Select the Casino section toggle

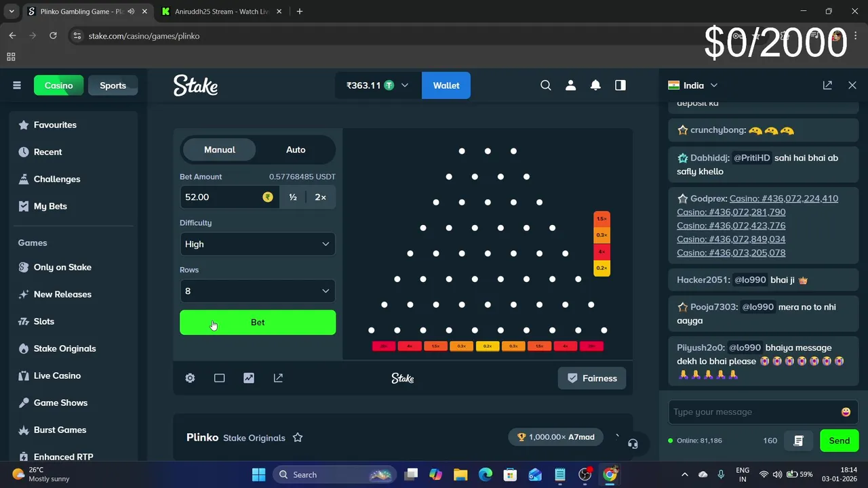tap(59, 85)
